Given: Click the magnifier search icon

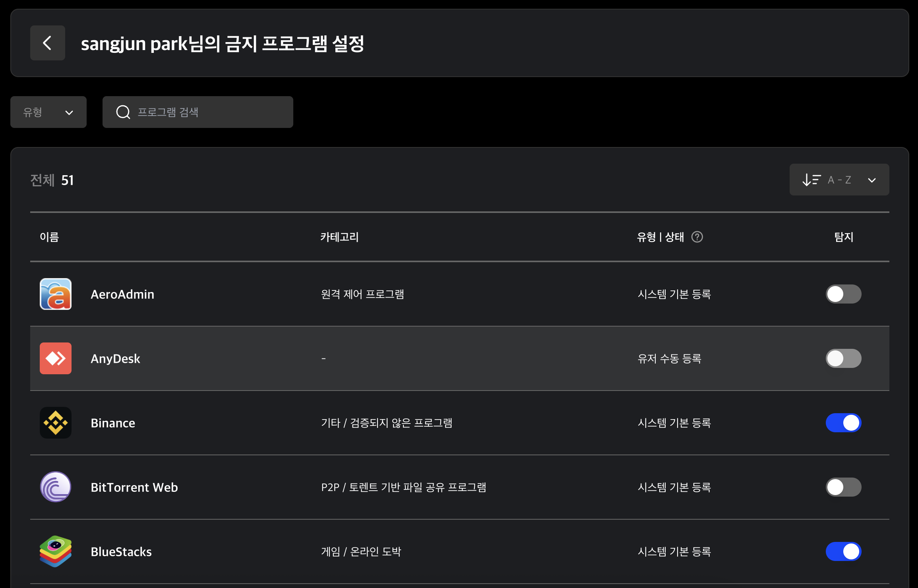Looking at the screenshot, I should 123,112.
